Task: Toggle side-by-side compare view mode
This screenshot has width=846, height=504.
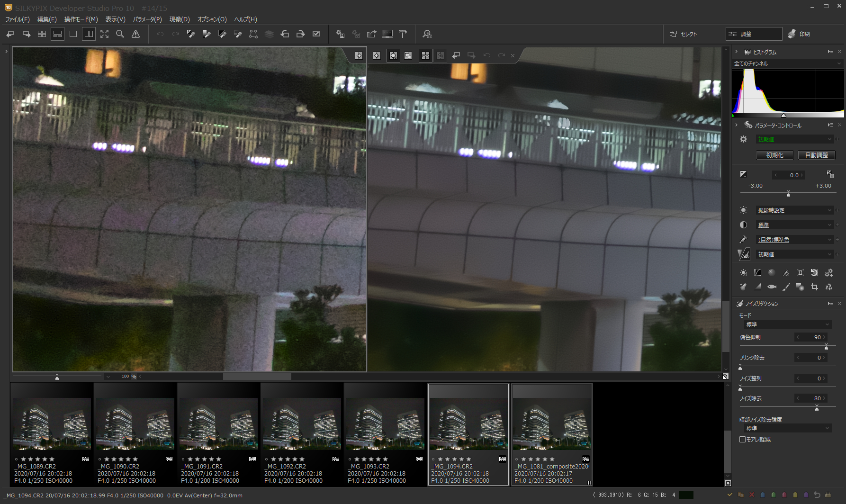Action: pos(89,34)
